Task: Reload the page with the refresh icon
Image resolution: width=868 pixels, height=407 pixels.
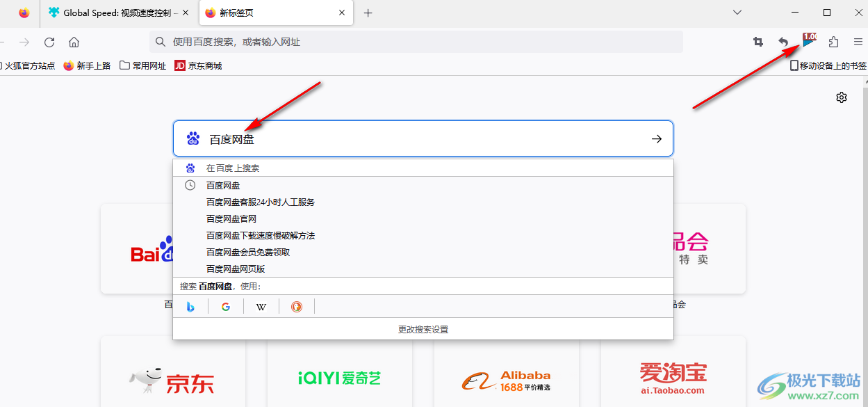Action: coord(49,42)
